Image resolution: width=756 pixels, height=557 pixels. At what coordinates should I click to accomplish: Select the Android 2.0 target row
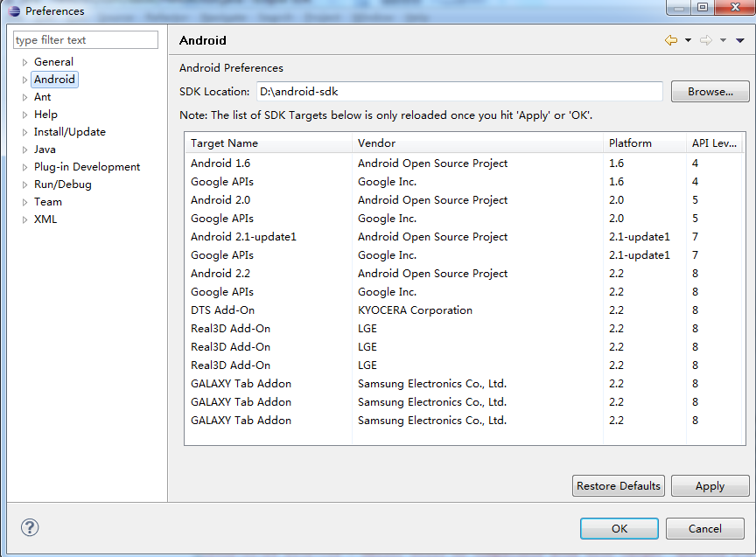463,200
